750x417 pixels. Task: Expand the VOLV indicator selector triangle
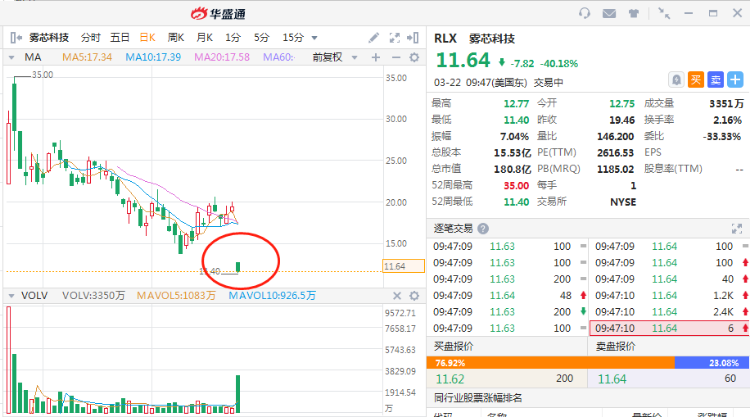[x=11, y=296]
